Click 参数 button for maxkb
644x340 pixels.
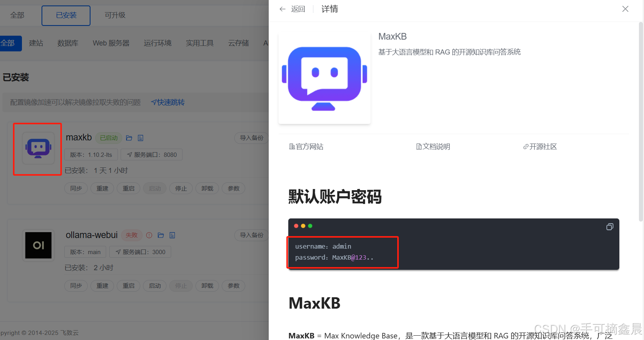[x=233, y=189]
